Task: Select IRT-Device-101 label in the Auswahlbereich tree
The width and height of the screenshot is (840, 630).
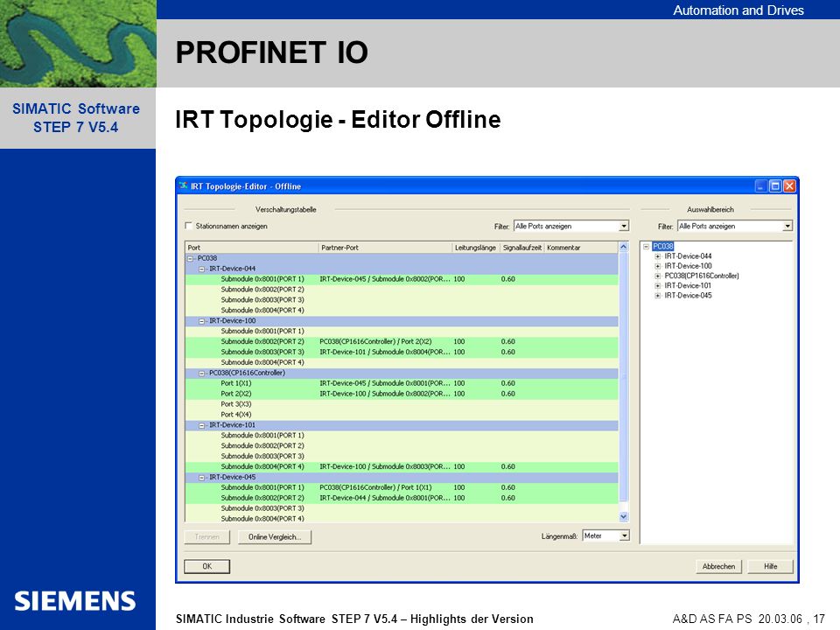Action: point(688,286)
